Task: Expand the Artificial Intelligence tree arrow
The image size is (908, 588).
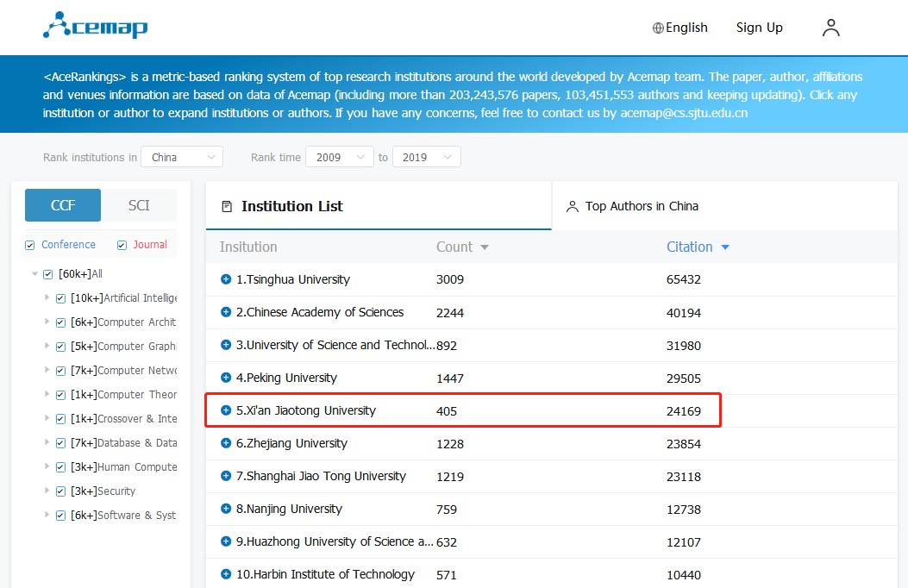Action: point(47,298)
